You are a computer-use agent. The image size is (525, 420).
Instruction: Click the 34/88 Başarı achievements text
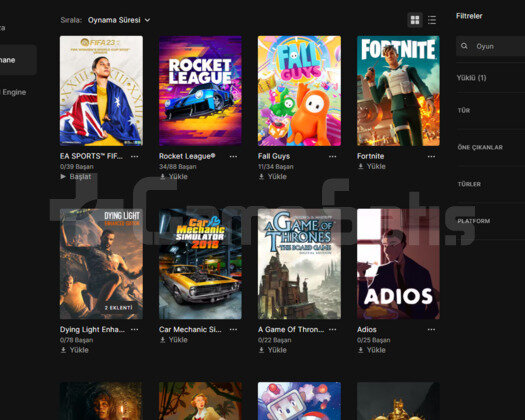tap(178, 167)
